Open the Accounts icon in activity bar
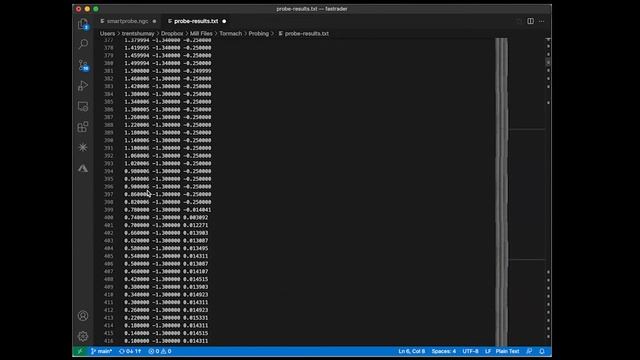 [83, 316]
